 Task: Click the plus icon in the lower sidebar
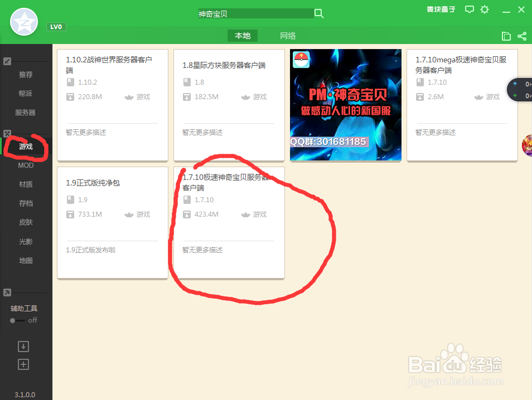click(x=23, y=364)
